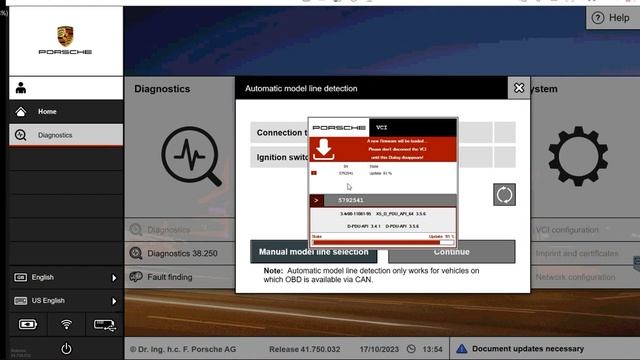640x360 pixels.
Task: Click the sidebar Diagnostics magnifier icon
Action: tap(20, 135)
